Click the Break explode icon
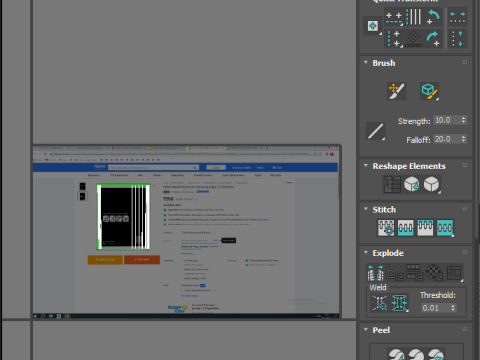 376,273
